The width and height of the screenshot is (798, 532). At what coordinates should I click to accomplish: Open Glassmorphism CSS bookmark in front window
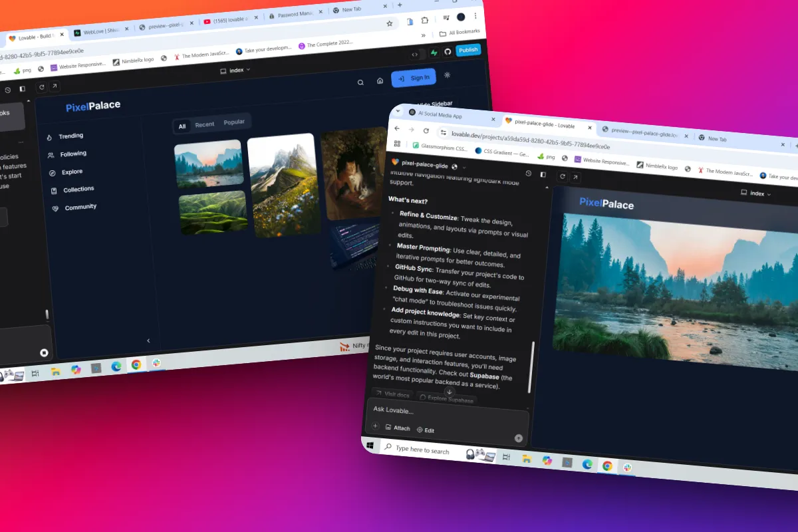click(440, 146)
